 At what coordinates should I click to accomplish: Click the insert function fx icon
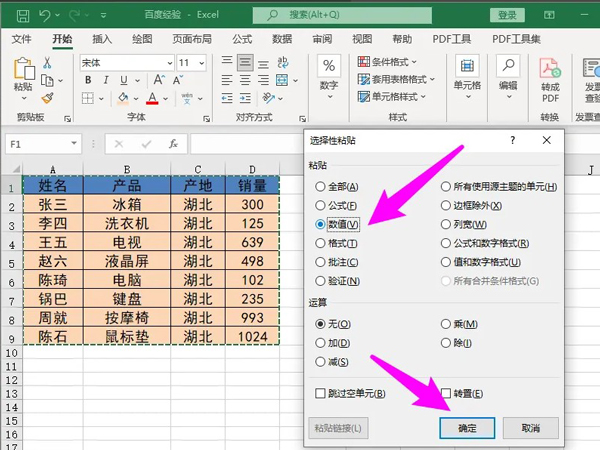(x=173, y=144)
